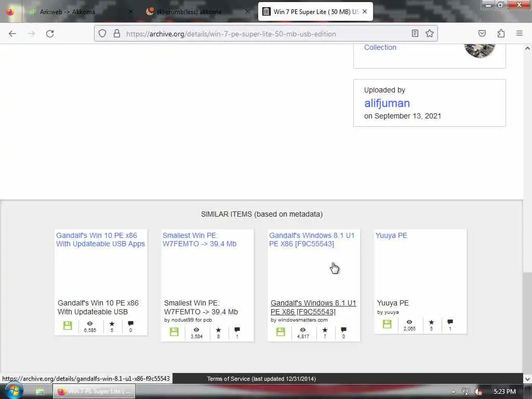This screenshot has height=399, width=532.
Task: Click the network tray icon
Action: 465,392
